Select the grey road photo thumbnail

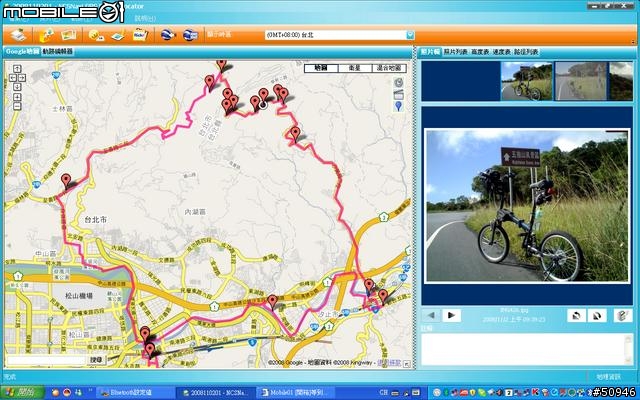pos(581,81)
